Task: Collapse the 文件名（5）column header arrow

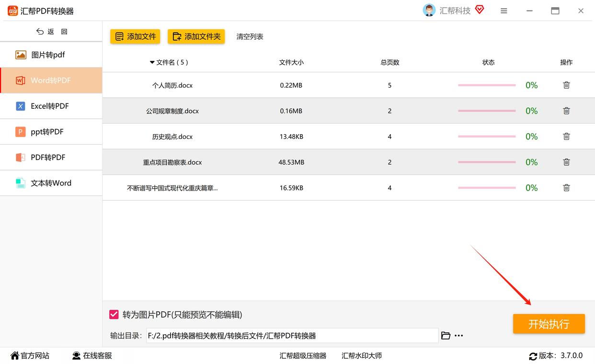Action: click(151, 62)
